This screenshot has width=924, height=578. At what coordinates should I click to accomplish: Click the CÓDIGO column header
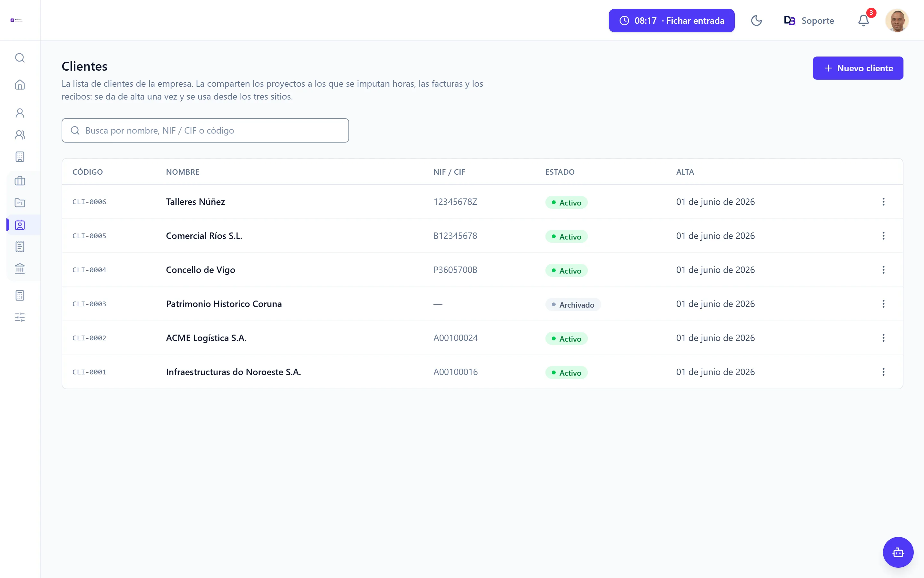point(88,172)
